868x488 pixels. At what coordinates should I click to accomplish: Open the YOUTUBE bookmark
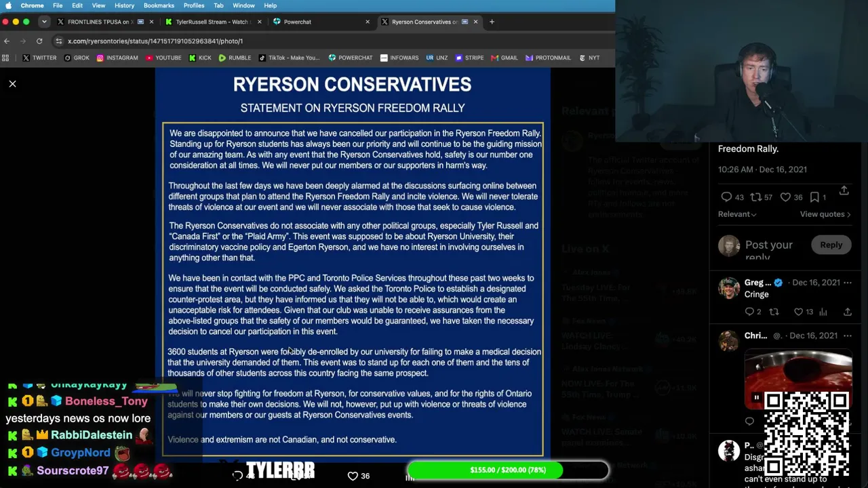pos(163,58)
